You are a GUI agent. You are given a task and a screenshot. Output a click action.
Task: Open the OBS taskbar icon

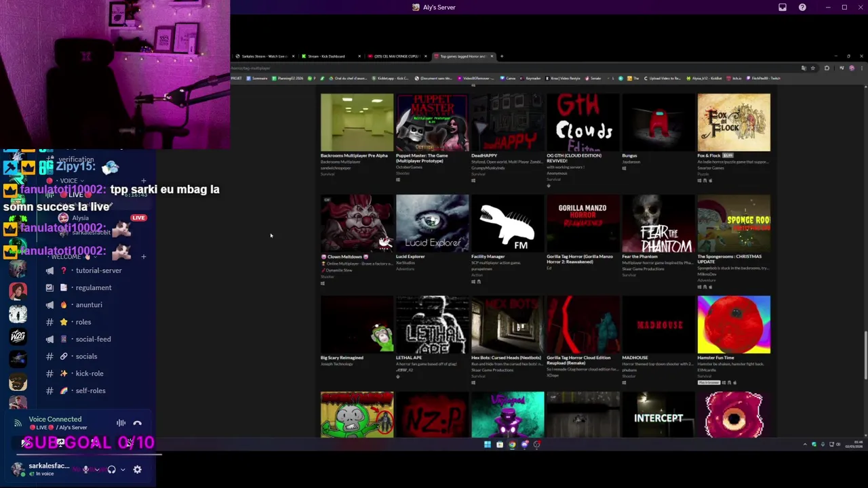click(536, 445)
